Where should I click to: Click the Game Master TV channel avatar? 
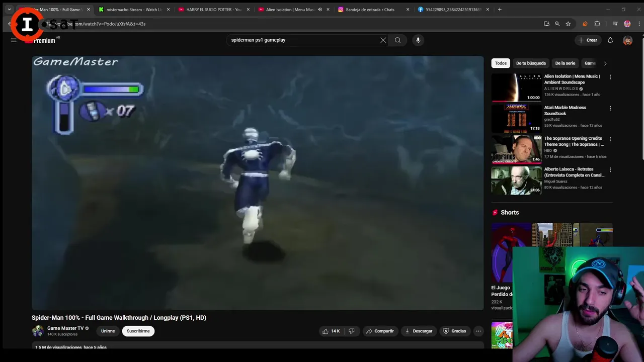38,331
